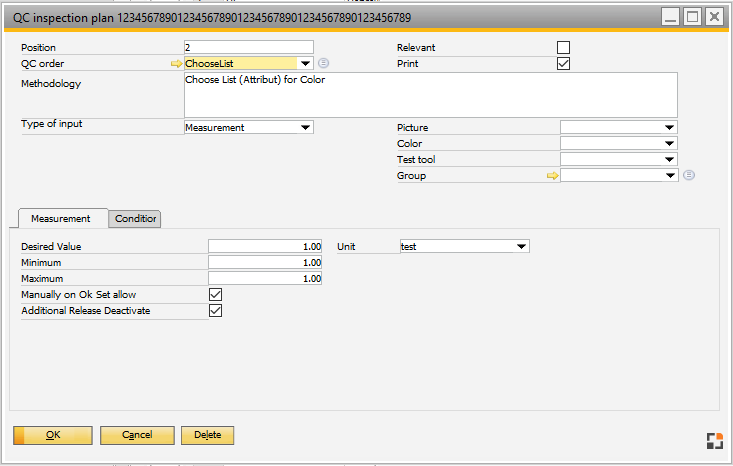Click the Delete button
Screen dimensions: 733x466
click(x=207, y=435)
